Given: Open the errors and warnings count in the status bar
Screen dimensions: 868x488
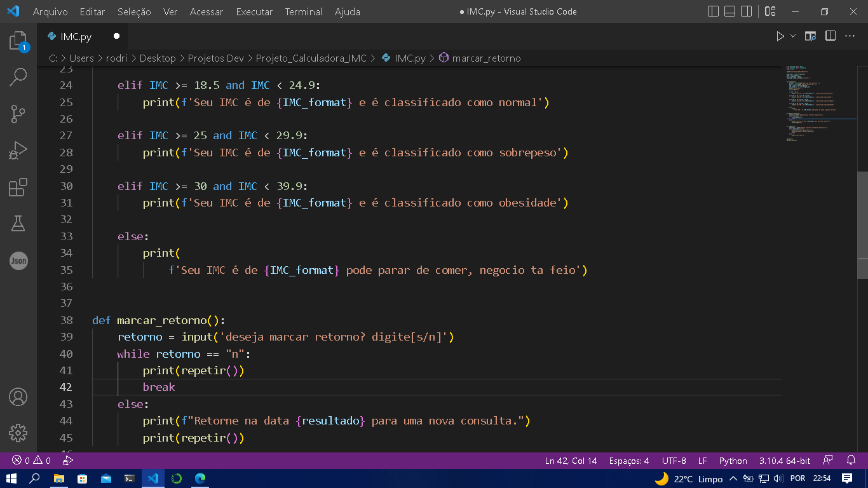Looking at the screenshot, I should tap(31, 461).
